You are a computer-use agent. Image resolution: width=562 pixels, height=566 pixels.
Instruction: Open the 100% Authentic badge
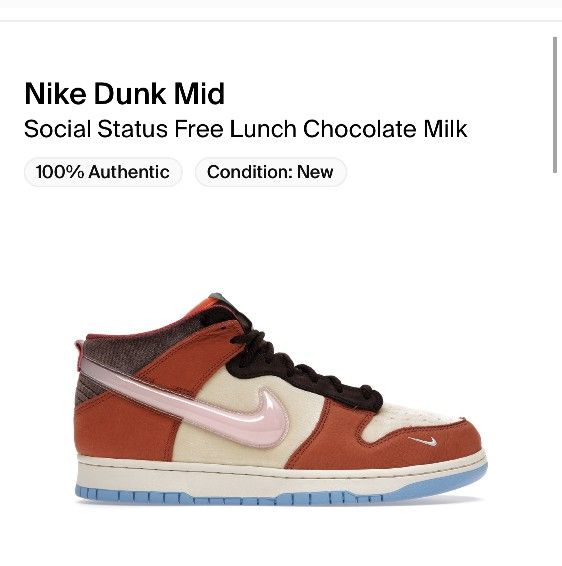[x=103, y=172]
